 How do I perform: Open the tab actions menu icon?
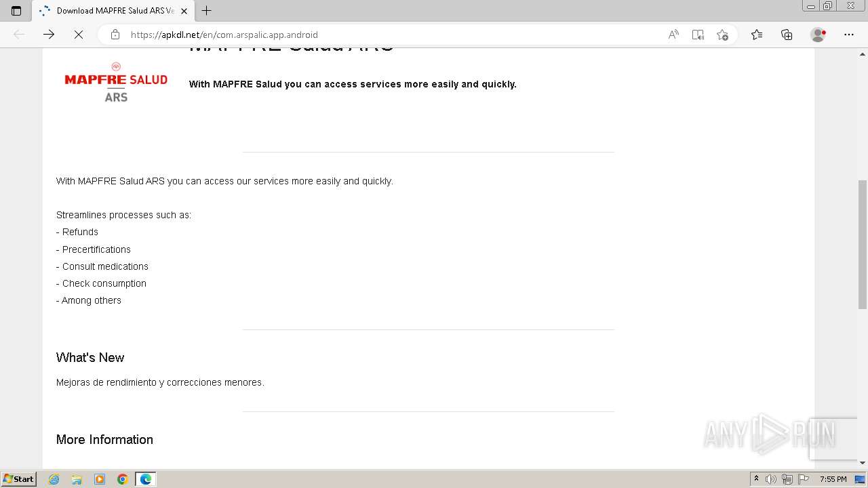16,11
